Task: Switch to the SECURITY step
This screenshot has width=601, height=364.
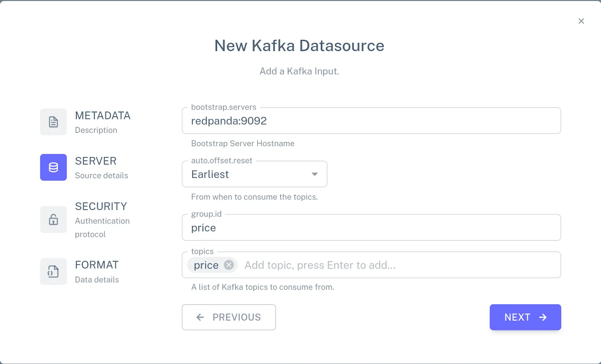Action: (101, 206)
